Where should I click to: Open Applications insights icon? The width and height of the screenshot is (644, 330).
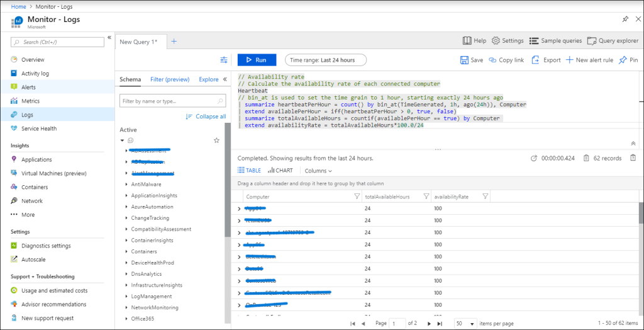click(x=14, y=159)
